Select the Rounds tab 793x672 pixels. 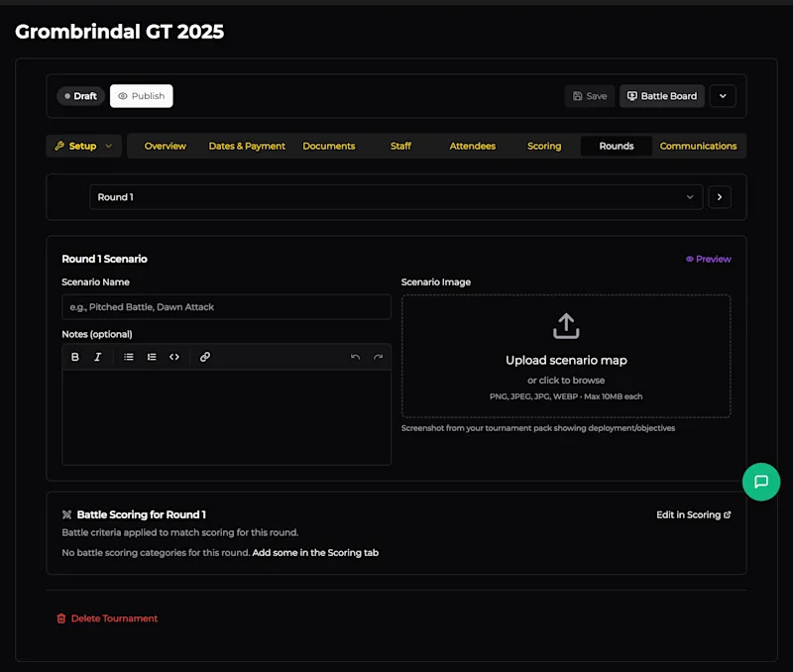point(616,146)
